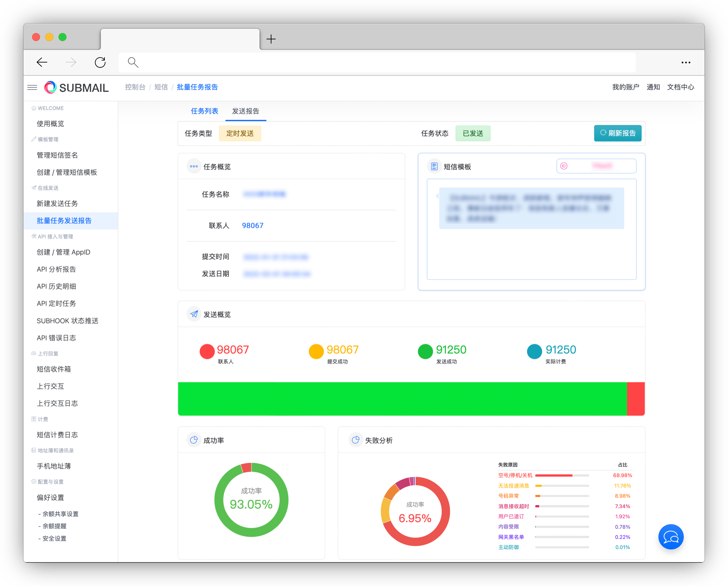Click 短信 in the breadcrumb

161,87
